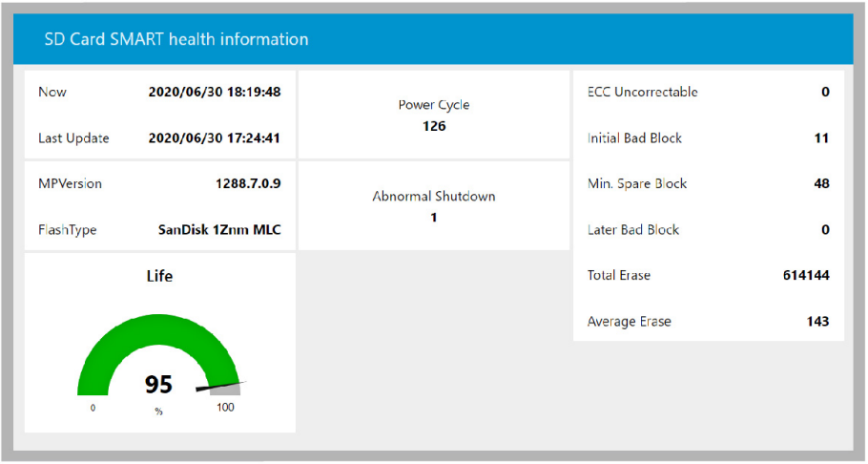
Task: Click the SD Card SMART health information header
Action: pos(176,39)
